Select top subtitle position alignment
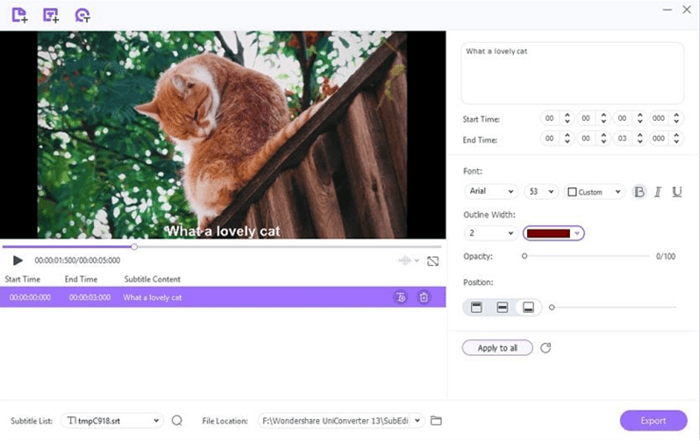700x441 pixels. 476,307
